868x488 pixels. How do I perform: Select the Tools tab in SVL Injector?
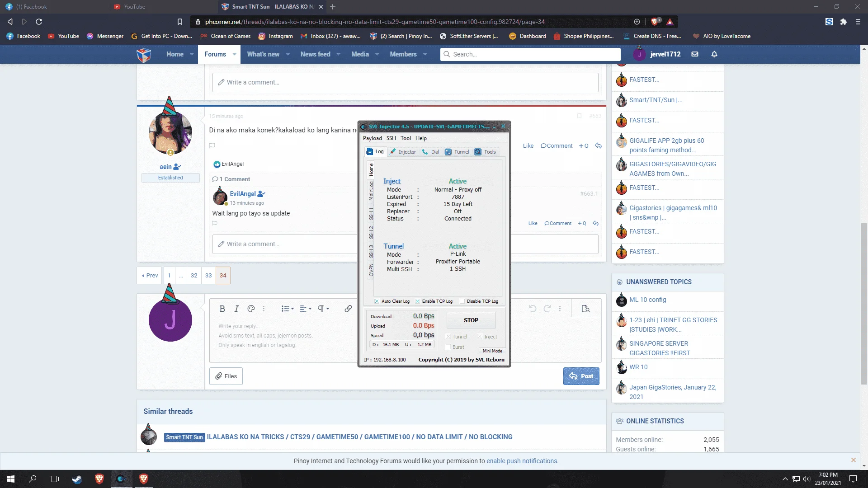point(485,152)
